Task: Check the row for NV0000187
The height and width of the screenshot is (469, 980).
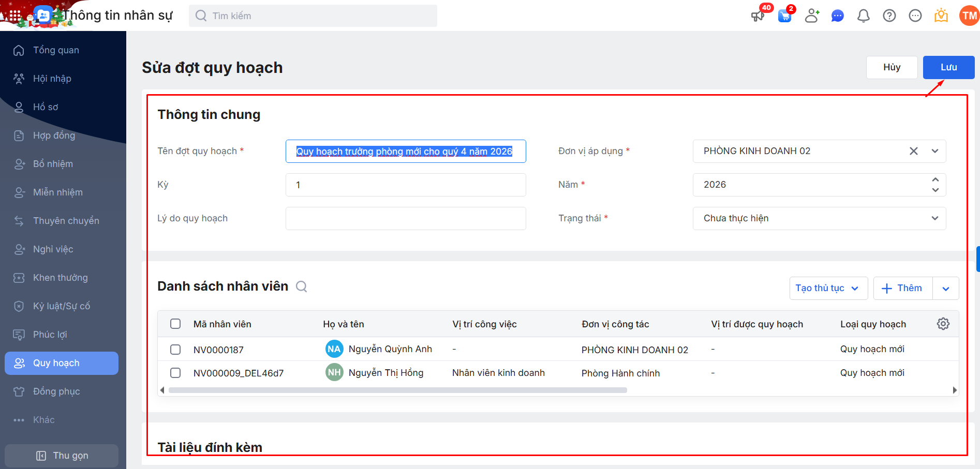Action: pos(175,350)
